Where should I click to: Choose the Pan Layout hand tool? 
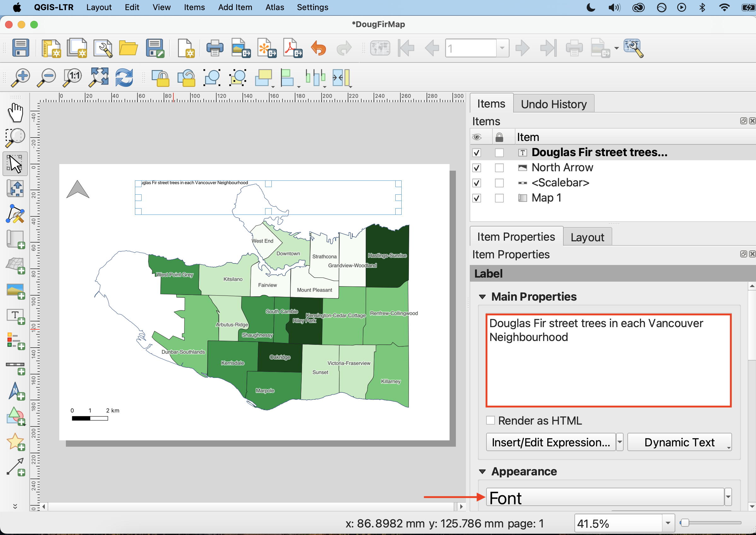click(15, 112)
